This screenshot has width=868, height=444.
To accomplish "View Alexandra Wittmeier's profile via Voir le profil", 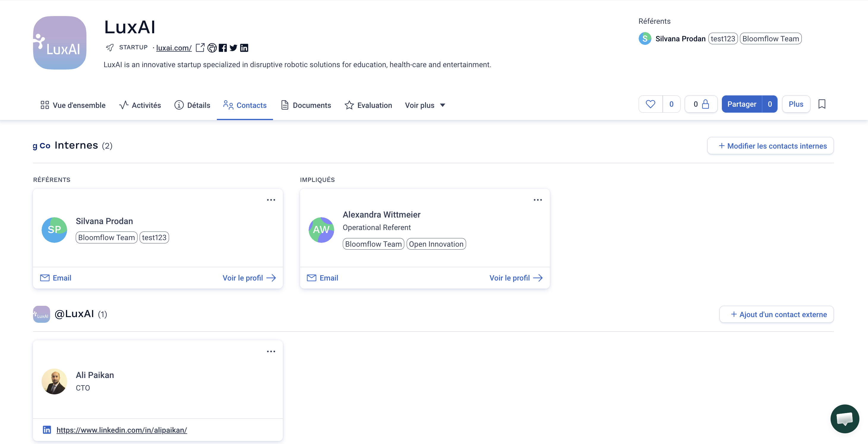I will click(516, 278).
